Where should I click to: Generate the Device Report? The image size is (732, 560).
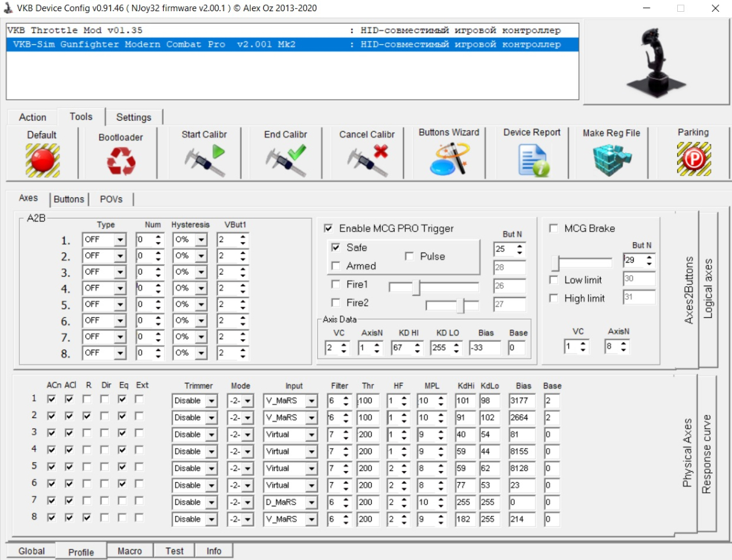click(x=532, y=160)
